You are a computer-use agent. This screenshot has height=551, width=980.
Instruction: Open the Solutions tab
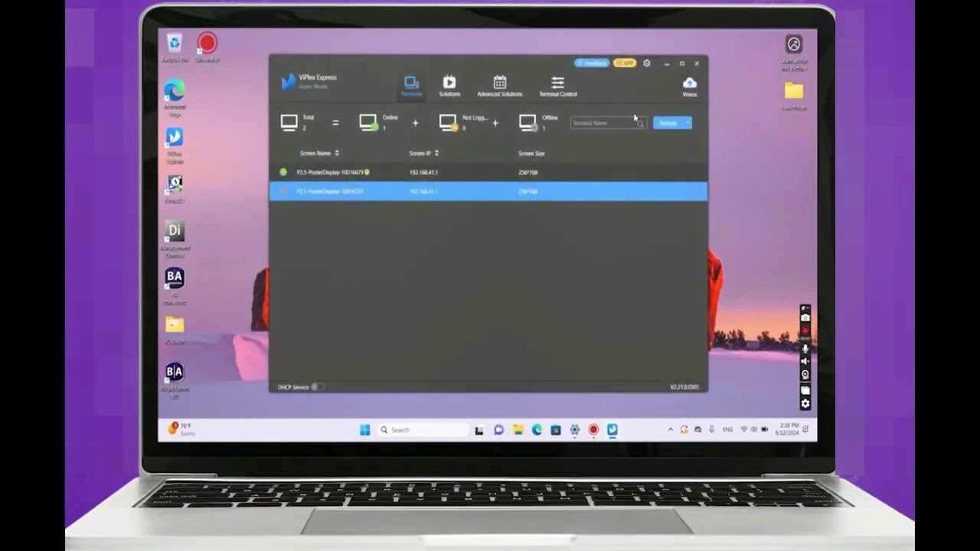(x=449, y=86)
